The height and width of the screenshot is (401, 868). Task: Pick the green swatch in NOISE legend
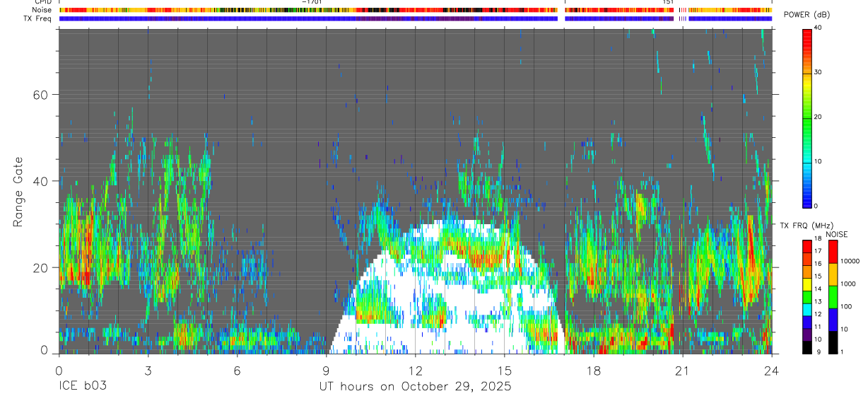(833, 297)
